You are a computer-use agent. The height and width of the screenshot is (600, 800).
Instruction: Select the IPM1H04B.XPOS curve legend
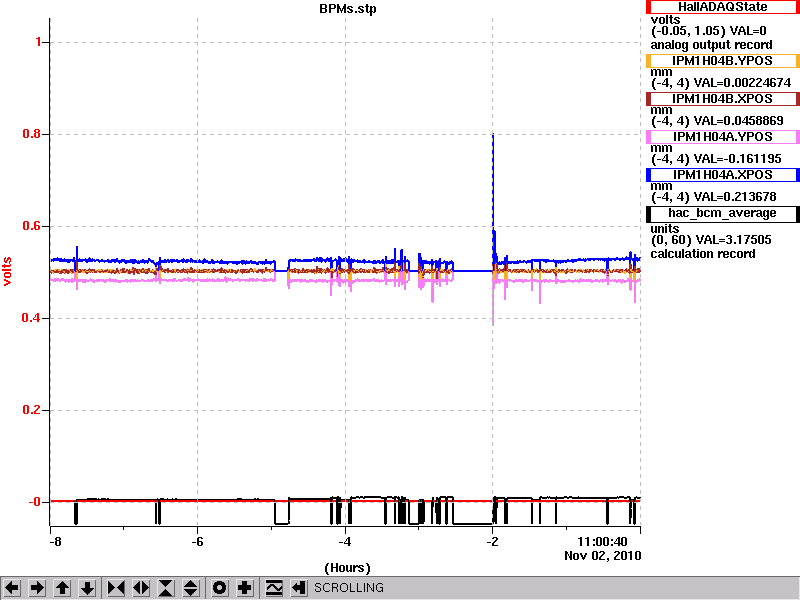point(722,99)
